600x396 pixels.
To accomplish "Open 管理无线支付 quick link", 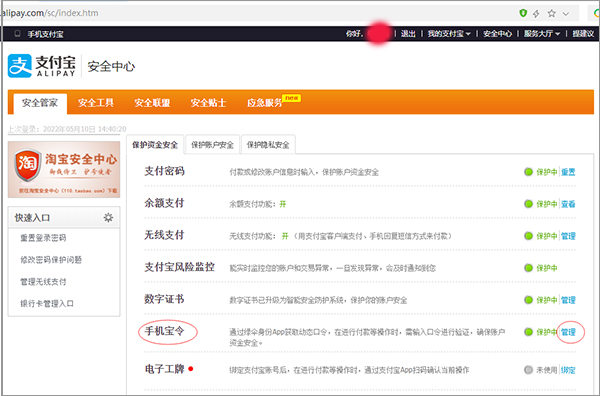I will 43,282.
